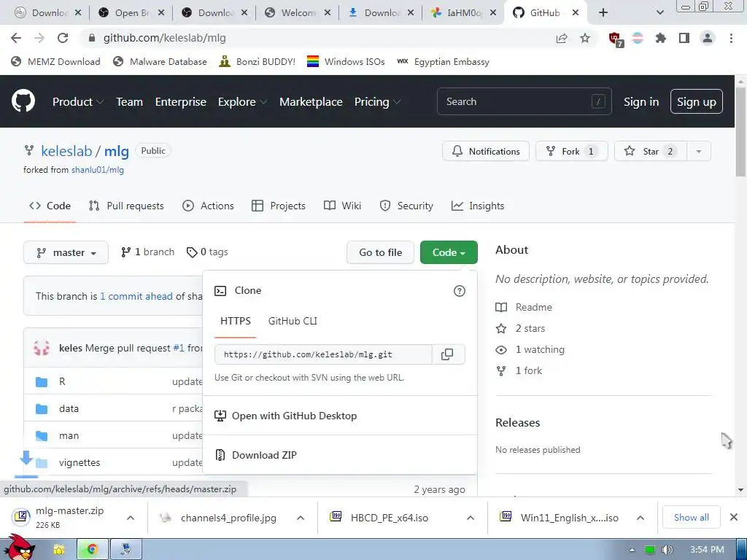
Task: Open the Insights tab
Action: (x=478, y=206)
